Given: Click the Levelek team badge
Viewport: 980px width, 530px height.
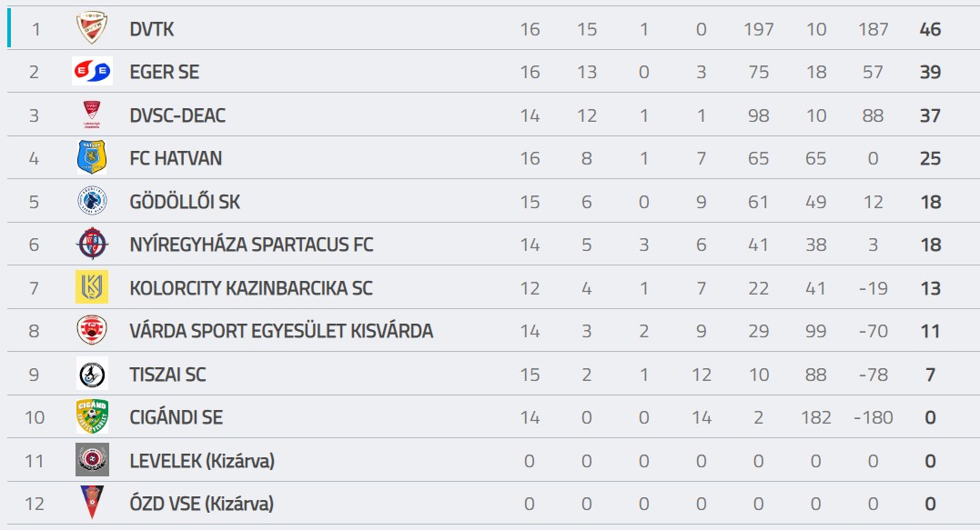Looking at the screenshot, I should click(x=92, y=459).
